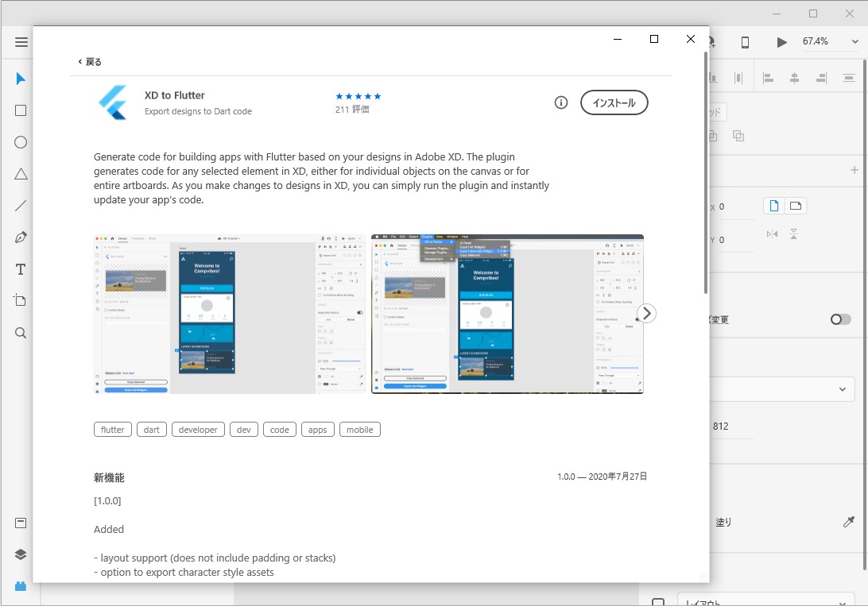Install the XD to Flutter plugin
868x606 pixels.
[x=614, y=102]
